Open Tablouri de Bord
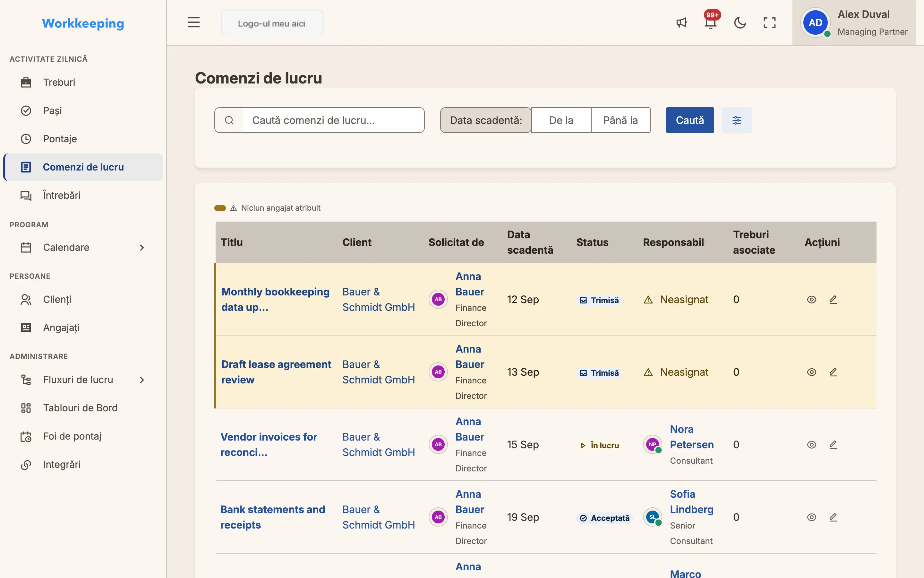The image size is (924, 578). [x=83, y=408]
